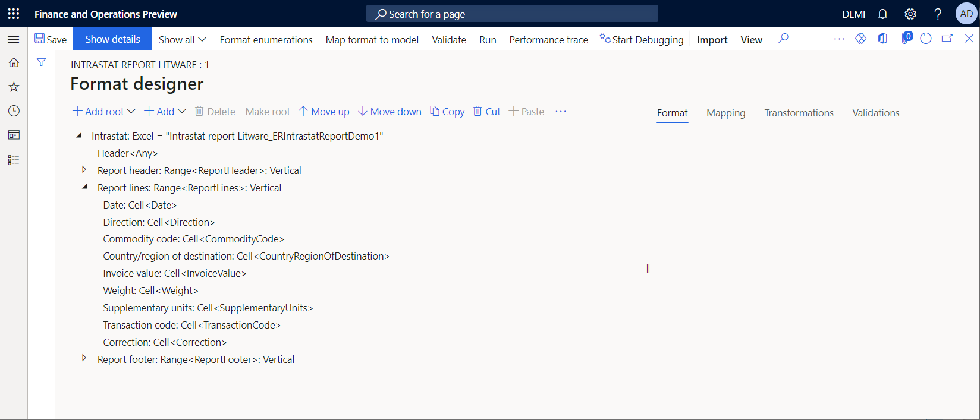980x420 pixels.
Task: Switch to the Format tab
Action: [x=672, y=113]
